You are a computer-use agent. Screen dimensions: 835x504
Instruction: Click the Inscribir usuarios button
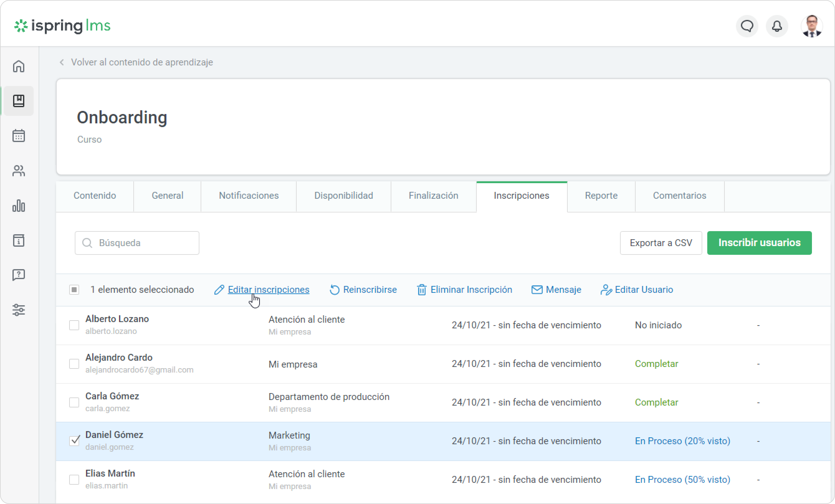point(759,243)
